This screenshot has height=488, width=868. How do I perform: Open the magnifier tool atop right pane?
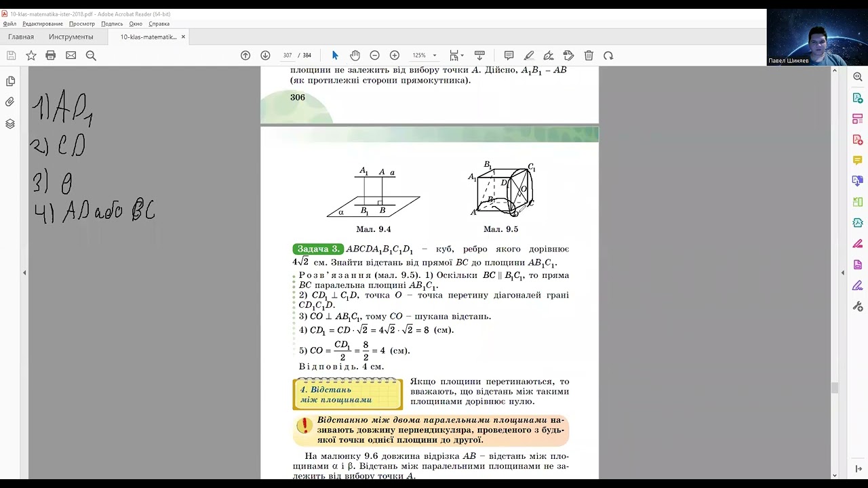(858, 77)
